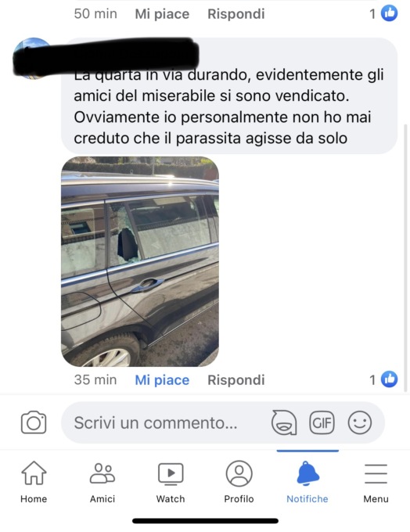The image size is (410, 532).
Task: Open the Amici friends tab
Action: coord(102,482)
